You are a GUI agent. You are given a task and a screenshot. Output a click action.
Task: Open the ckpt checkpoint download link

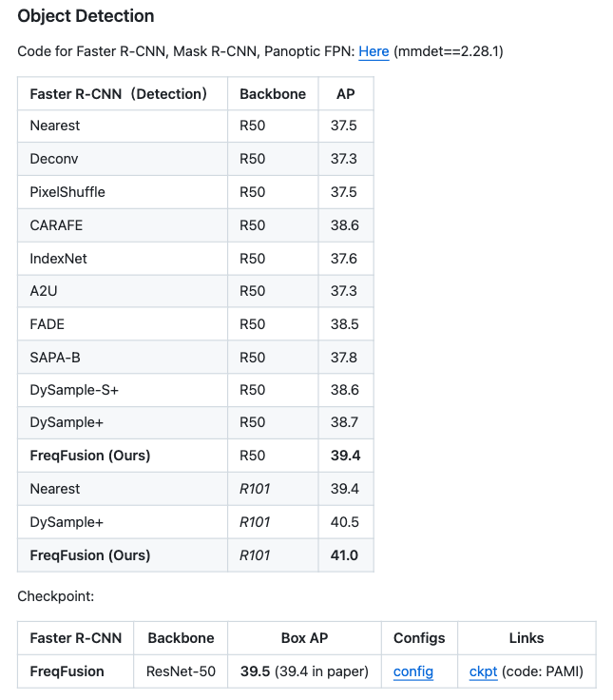pyautogui.click(x=483, y=671)
